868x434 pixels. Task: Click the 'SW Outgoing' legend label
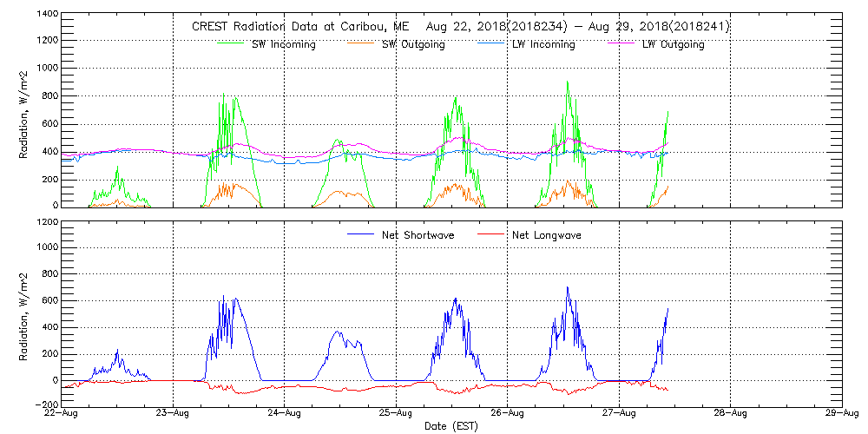[x=413, y=45]
